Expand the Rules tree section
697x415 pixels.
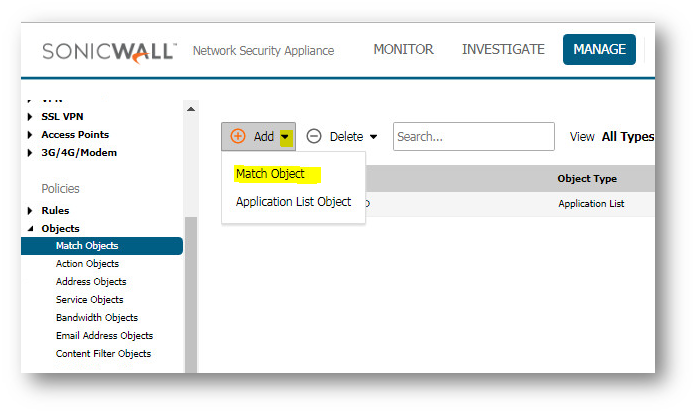click(31, 211)
